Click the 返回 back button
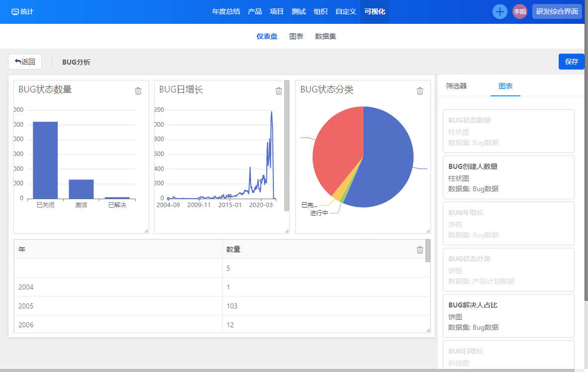This screenshot has height=372, width=588. (x=25, y=62)
